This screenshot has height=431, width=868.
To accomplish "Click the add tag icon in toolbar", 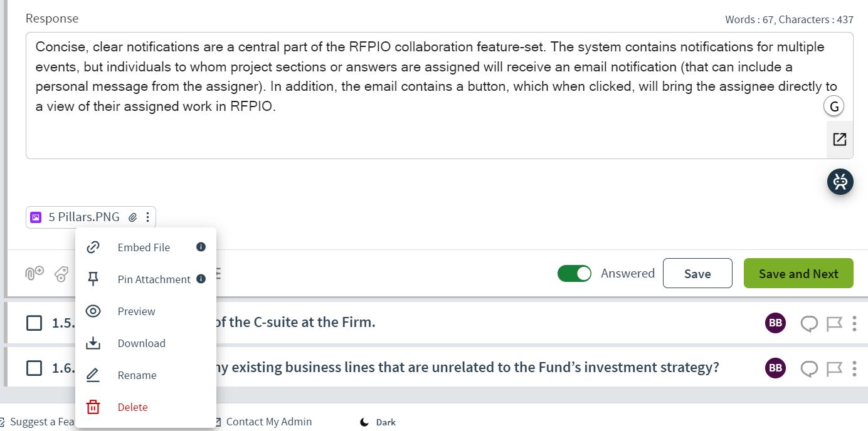I will click(x=61, y=274).
